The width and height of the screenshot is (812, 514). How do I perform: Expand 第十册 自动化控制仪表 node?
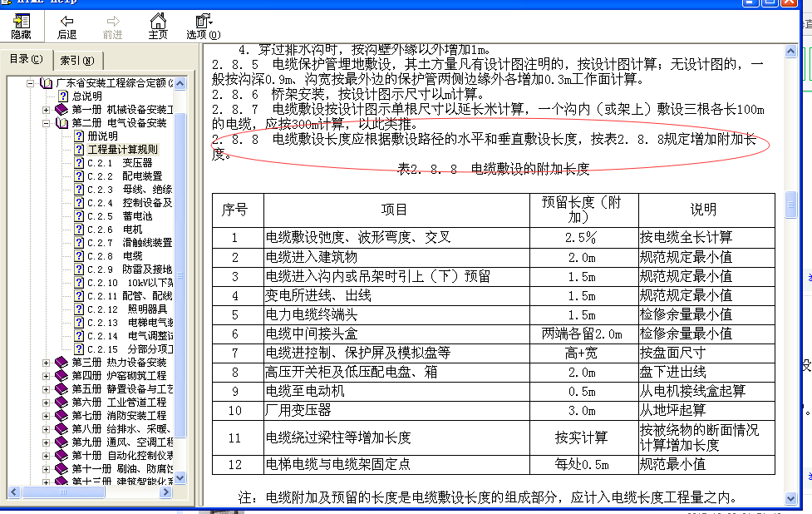[x=46, y=456]
